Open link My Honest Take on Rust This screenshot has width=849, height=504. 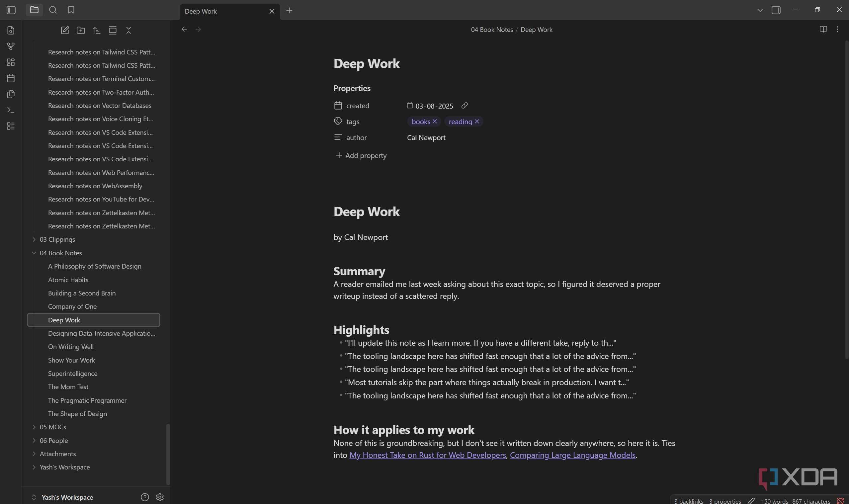[428, 455]
